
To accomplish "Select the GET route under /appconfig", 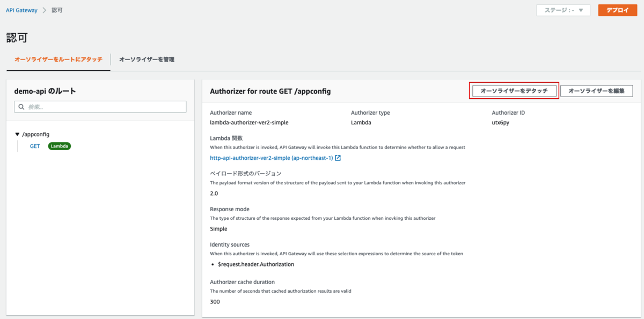I will (35, 146).
